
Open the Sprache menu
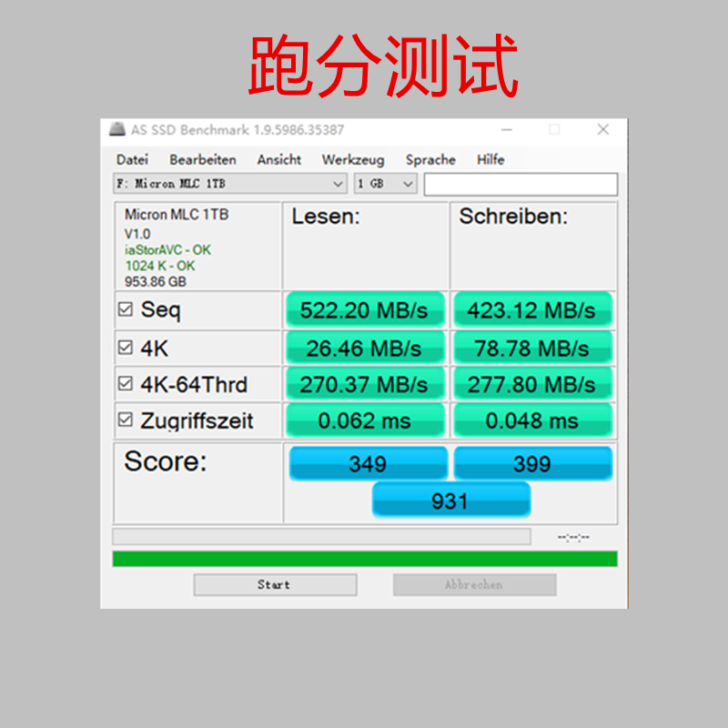coord(430,160)
